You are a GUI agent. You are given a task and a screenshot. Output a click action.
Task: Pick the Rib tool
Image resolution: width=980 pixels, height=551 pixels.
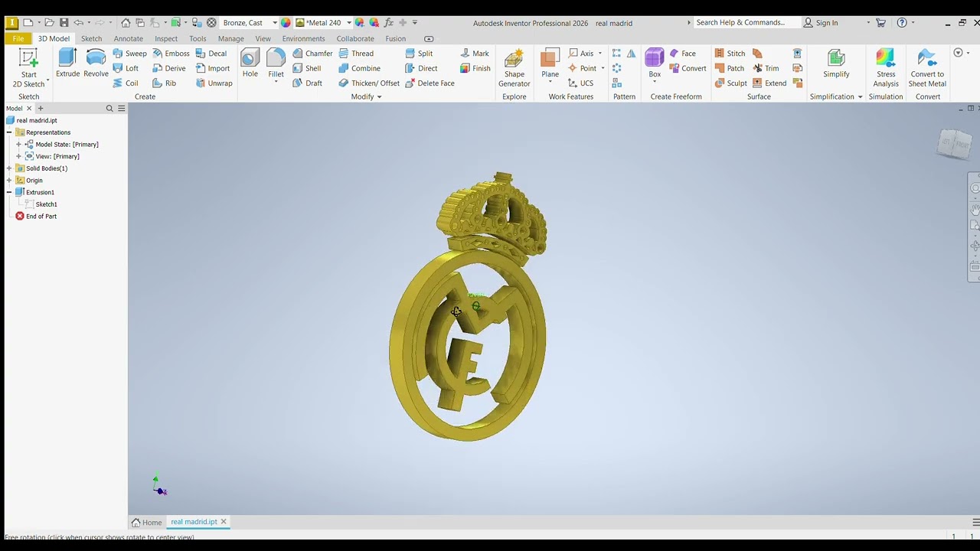[x=164, y=83]
